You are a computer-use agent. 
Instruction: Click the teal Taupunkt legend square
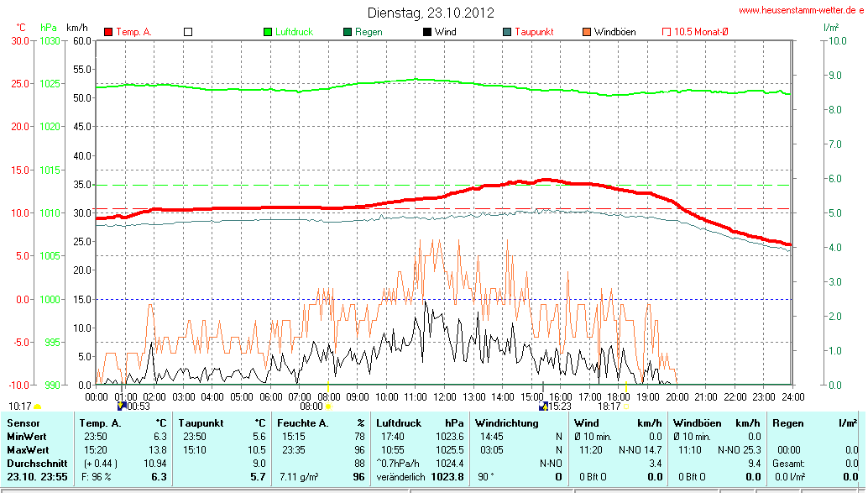(506, 32)
